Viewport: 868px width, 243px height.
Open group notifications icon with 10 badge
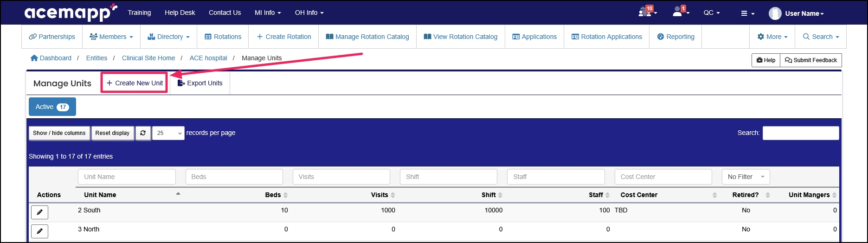tap(647, 12)
